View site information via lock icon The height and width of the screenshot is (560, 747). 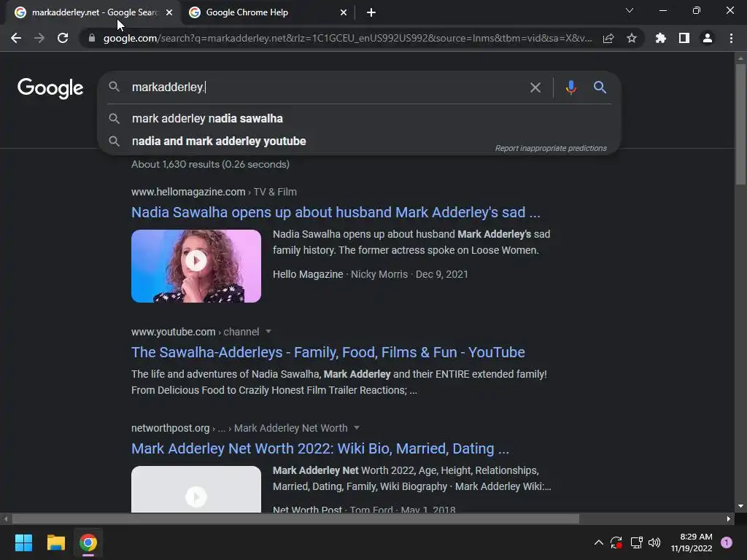click(91, 38)
